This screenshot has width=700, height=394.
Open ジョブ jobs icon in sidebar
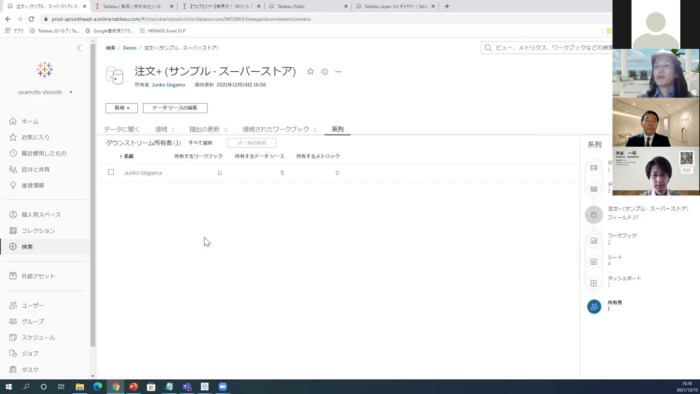click(13, 353)
